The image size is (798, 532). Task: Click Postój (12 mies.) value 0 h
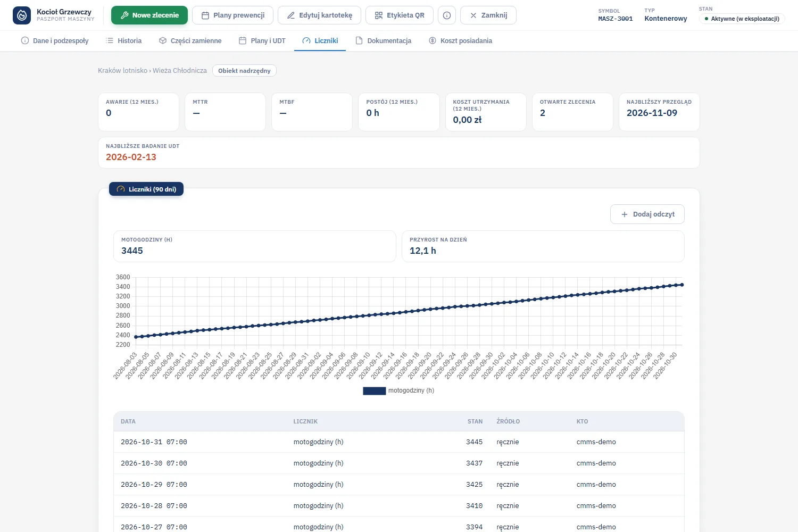pos(372,113)
